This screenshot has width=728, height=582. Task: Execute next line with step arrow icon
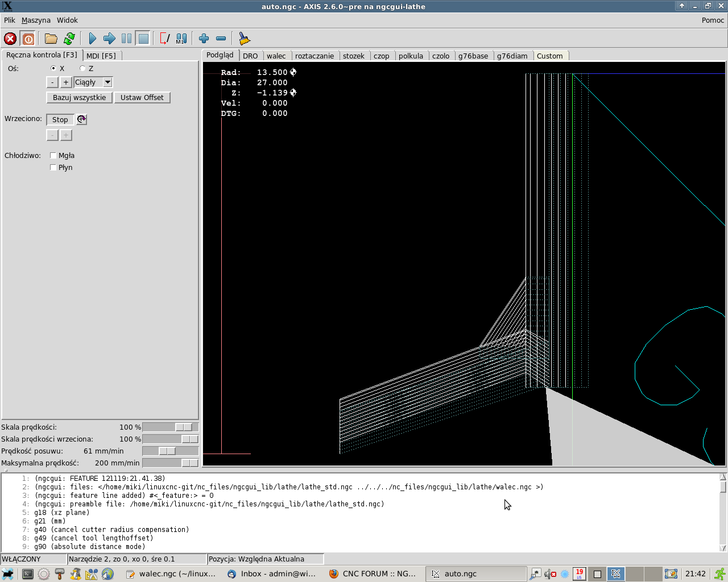tap(109, 39)
